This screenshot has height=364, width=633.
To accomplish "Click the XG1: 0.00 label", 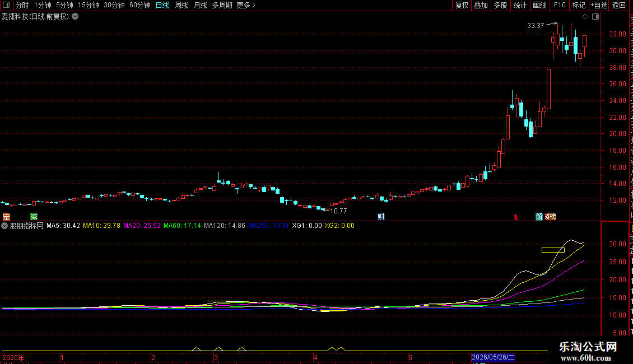I will tap(307, 226).
